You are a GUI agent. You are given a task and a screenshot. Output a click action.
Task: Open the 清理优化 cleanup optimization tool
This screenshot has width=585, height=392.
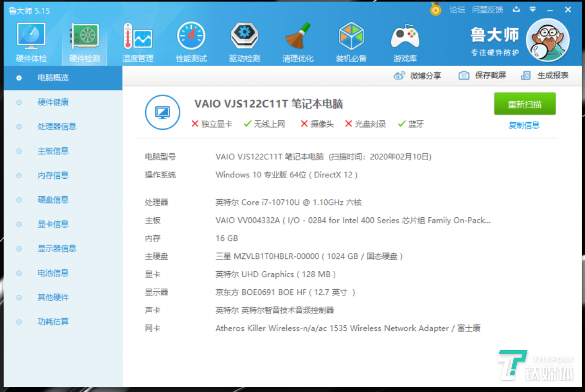[x=298, y=41]
